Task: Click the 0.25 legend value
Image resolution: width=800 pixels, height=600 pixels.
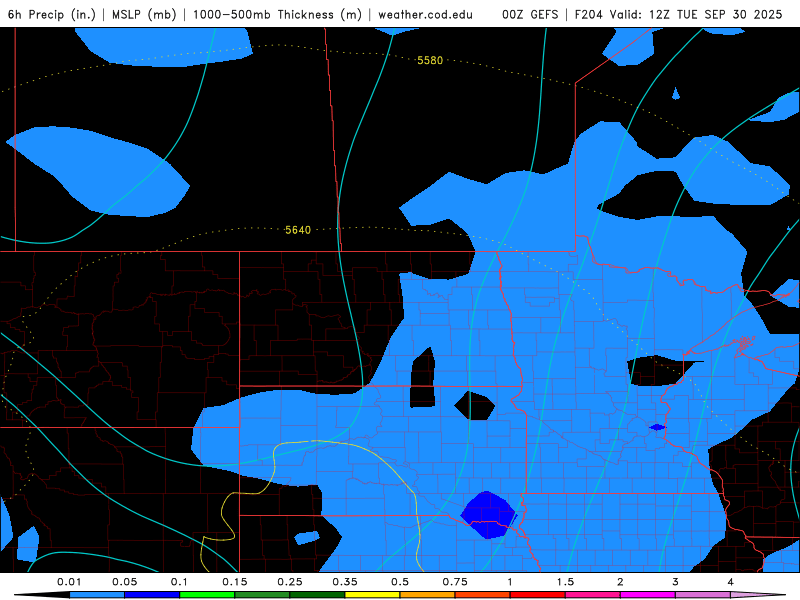Action: 290,582
